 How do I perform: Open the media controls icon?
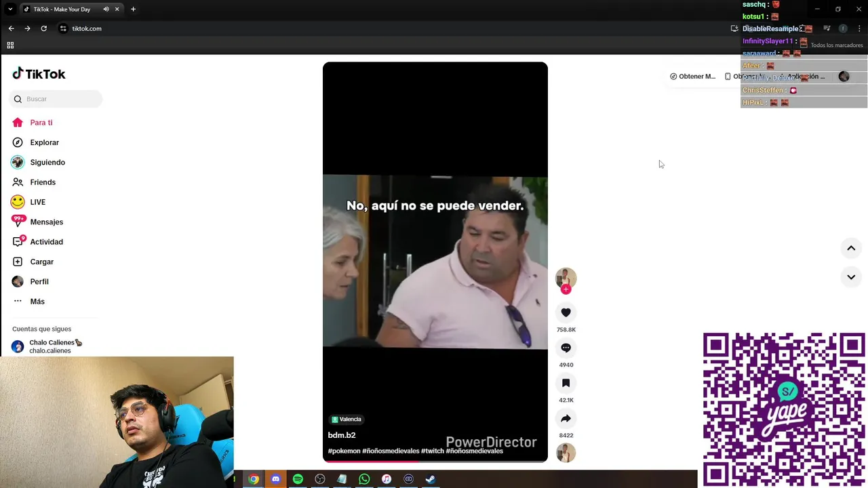tap(827, 28)
